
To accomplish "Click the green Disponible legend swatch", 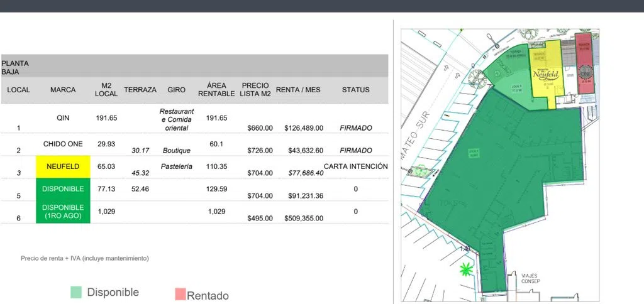I will click(76, 292).
